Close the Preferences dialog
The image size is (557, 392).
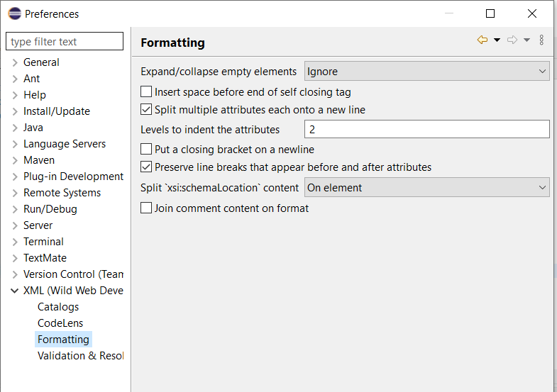[x=531, y=13]
